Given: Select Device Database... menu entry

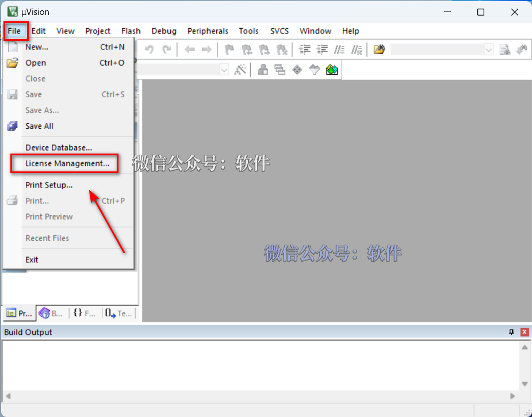Looking at the screenshot, I should [x=68, y=148].
